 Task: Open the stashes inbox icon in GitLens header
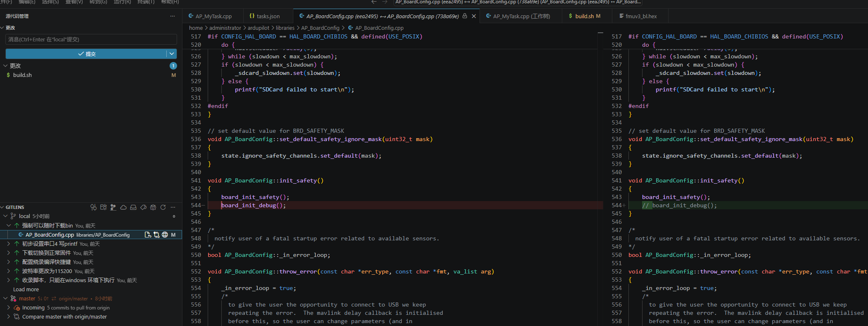(x=133, y=207)
